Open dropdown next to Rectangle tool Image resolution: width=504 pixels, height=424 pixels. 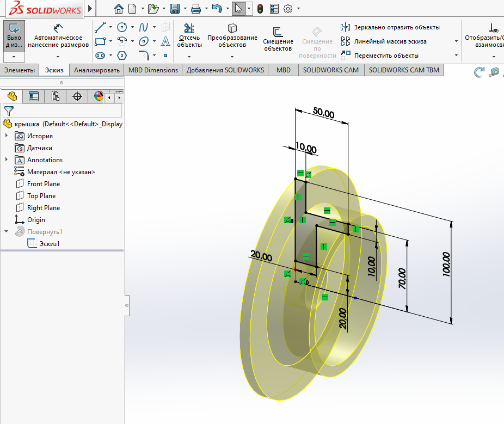coord(111,41)
